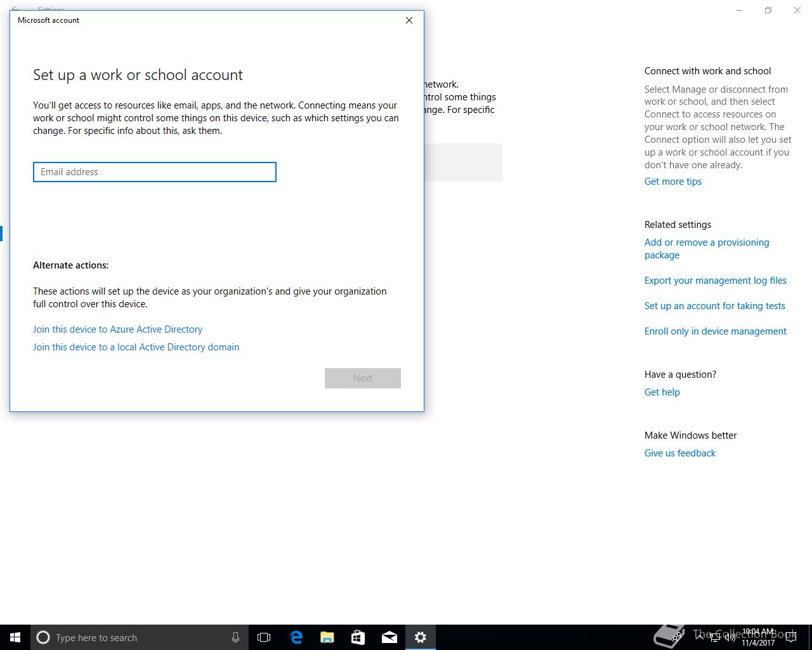Restore down the Settings window
The image size is (812, 650).
tap(768, 10)
